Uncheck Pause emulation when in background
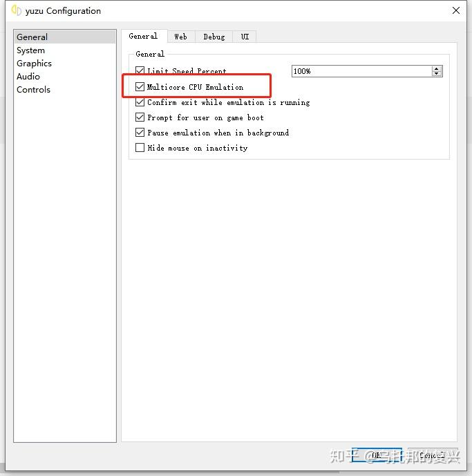472x476 pixels. pyautogui.click(x=140, y=133)
